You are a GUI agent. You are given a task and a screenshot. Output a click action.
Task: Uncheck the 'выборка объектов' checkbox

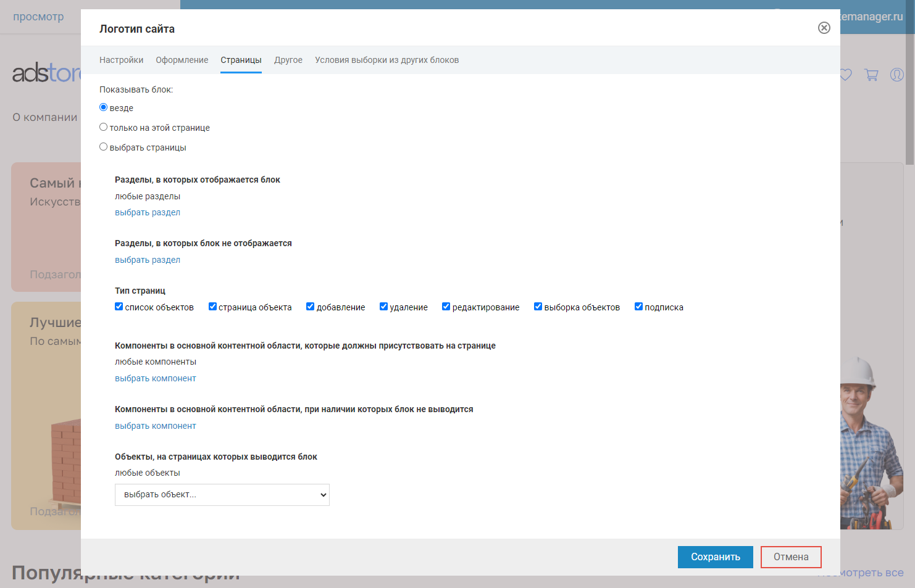pos(538,307)
